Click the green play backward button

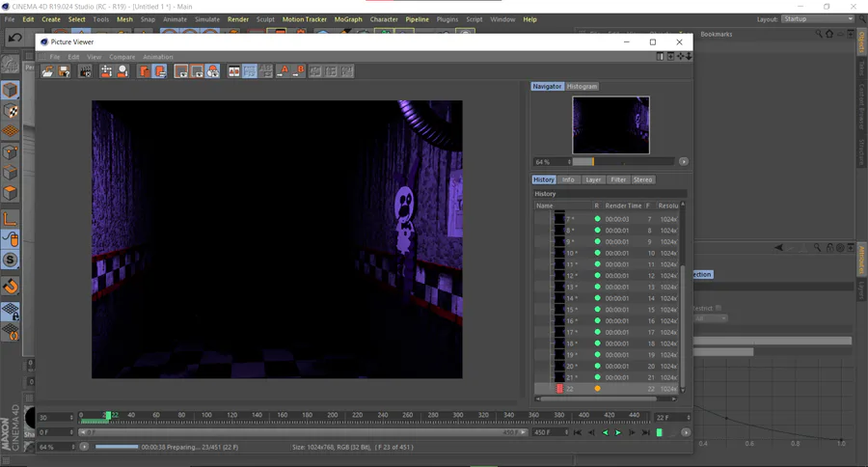(605, 432)
